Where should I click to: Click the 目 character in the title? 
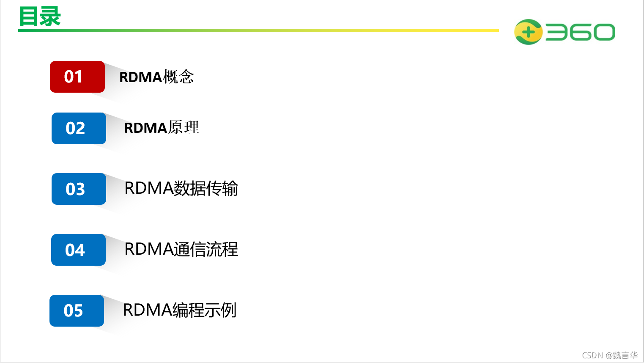coord(29,17)
